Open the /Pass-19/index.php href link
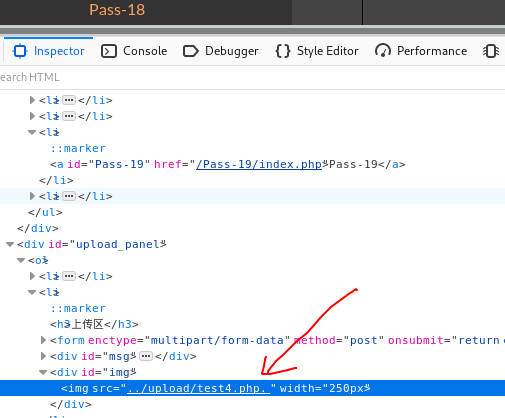The height and width of the screenshot is (418, 505). pyautogui.click(x=259, y=164)
